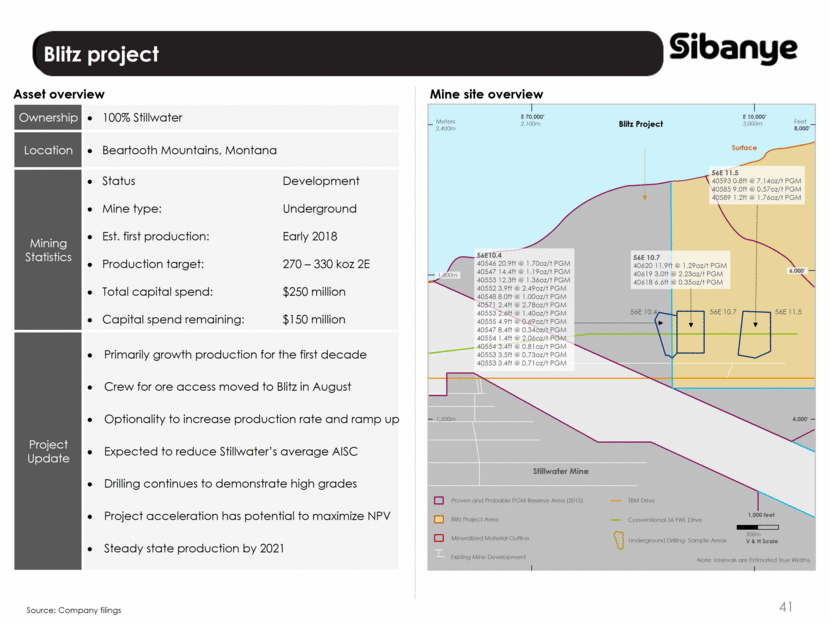Click the Source: Company filings footnote
830x623 pixels.
tap(73, 609)
